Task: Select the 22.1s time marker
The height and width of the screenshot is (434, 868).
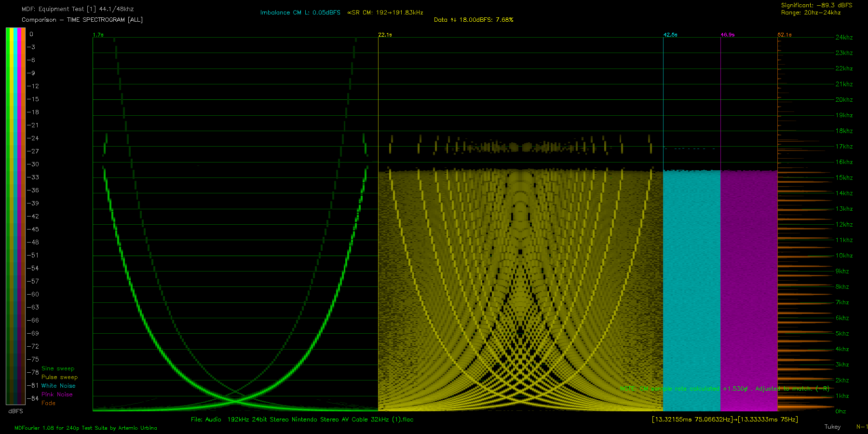Action: [385, 35]
